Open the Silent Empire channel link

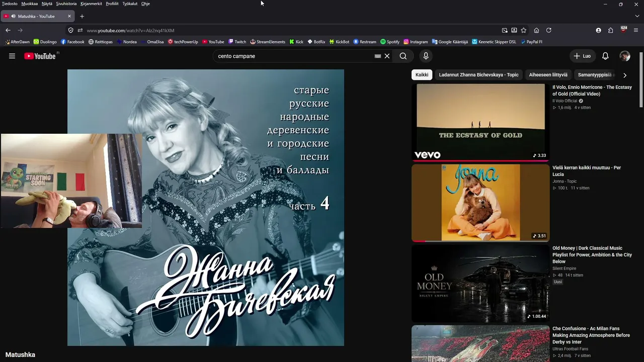tap(565, 268)
